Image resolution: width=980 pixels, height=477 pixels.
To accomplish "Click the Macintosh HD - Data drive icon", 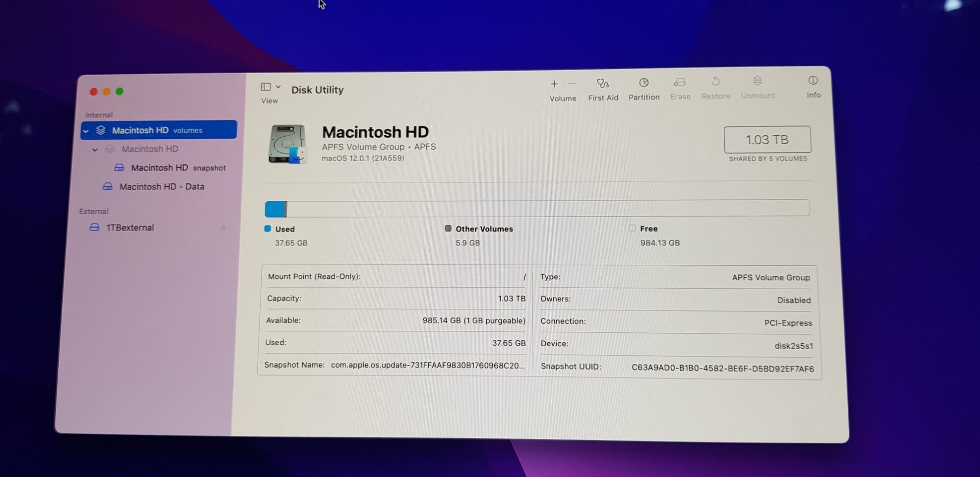I will pyautogui.click(x=107, y=187).
